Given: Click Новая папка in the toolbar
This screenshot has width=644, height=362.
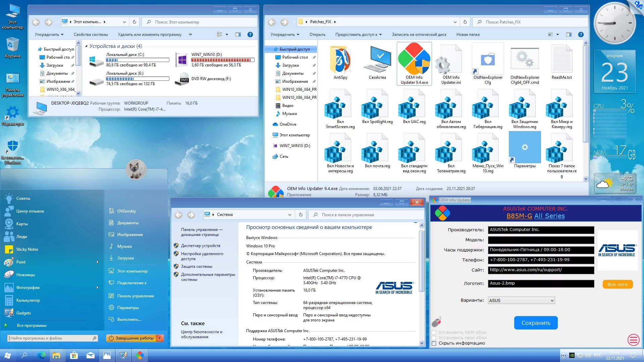Looking at the screenshot, I should click(x=468, y=35).
